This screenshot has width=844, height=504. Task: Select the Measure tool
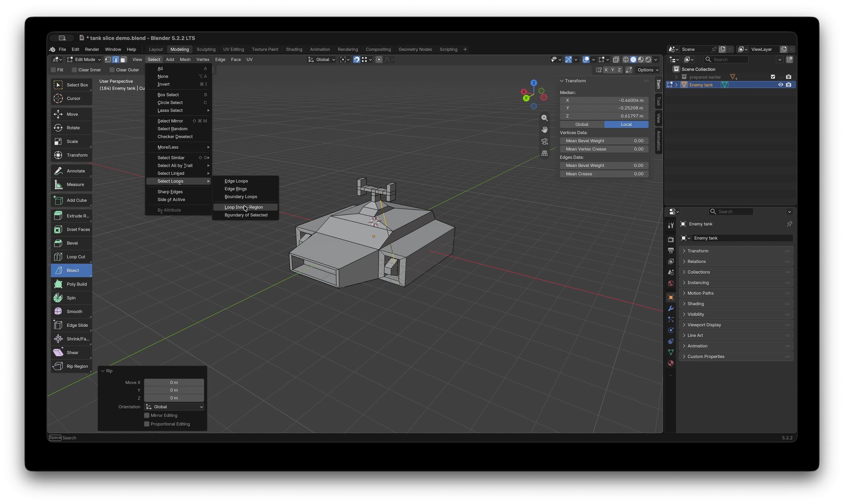[x=72, y=184]
